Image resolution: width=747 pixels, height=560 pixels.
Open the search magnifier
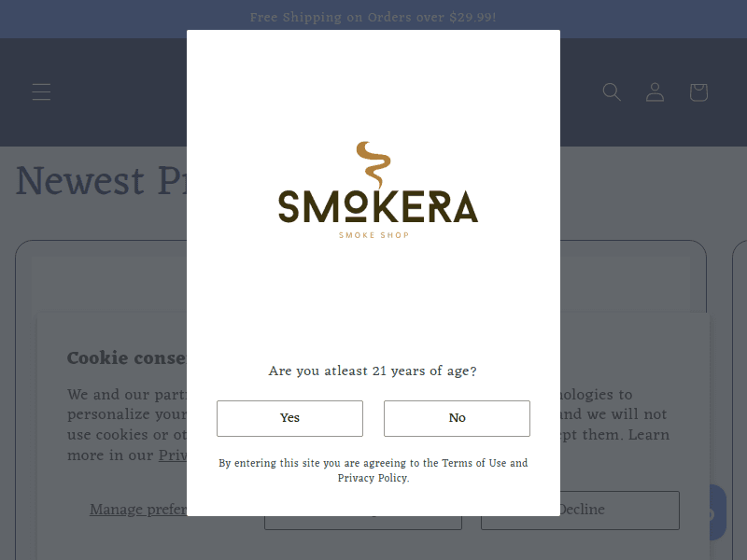tap(612, 91)
